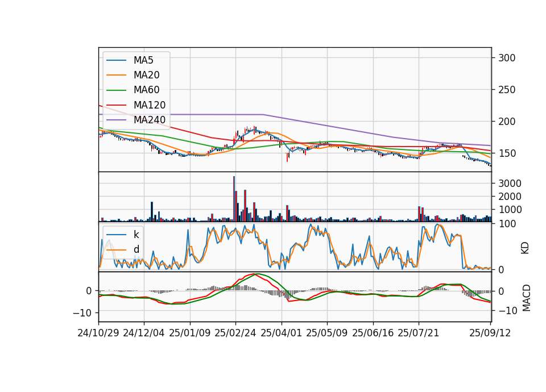Click the blue MA5 legend line sample
The height and width of the screenshot is (392, 546).
116,60
